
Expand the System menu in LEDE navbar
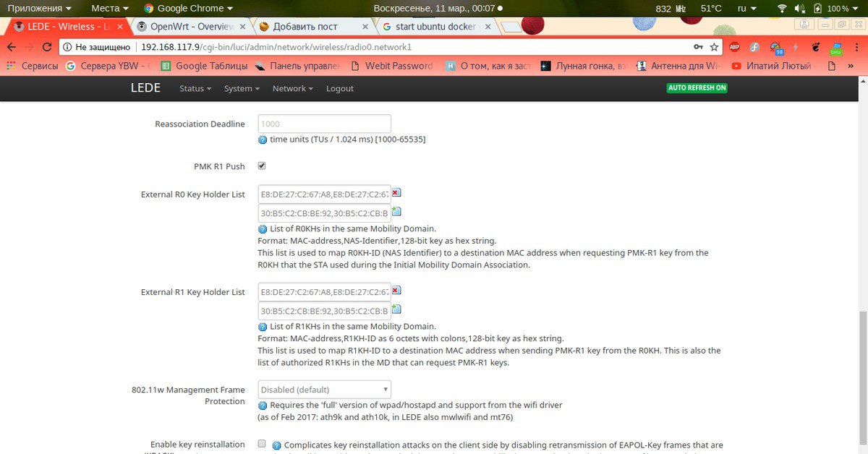pos(242,88)
